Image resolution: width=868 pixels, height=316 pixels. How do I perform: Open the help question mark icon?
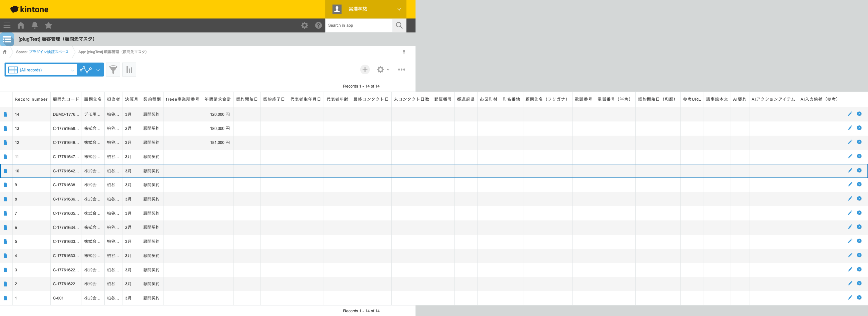pyautogui.click(x=318, y=25)
